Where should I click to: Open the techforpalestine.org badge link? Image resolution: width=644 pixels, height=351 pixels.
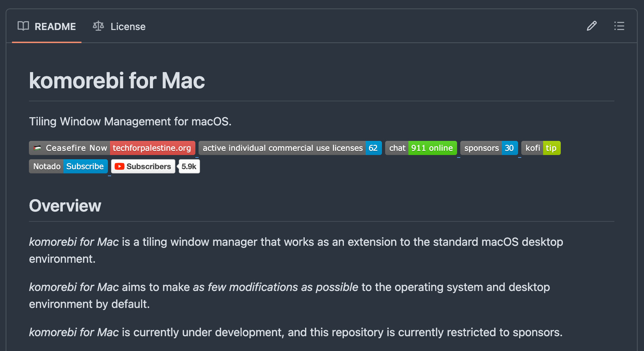coord(152,148)
